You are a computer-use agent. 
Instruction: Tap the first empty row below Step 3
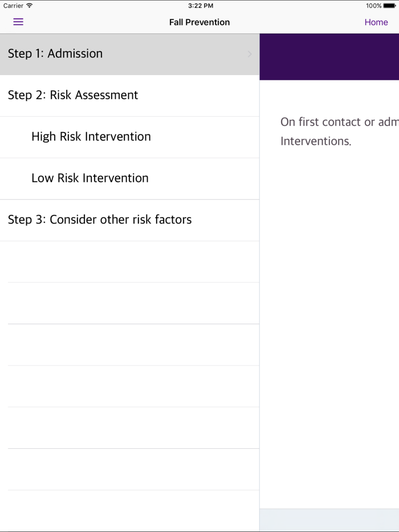click(130, 261)
